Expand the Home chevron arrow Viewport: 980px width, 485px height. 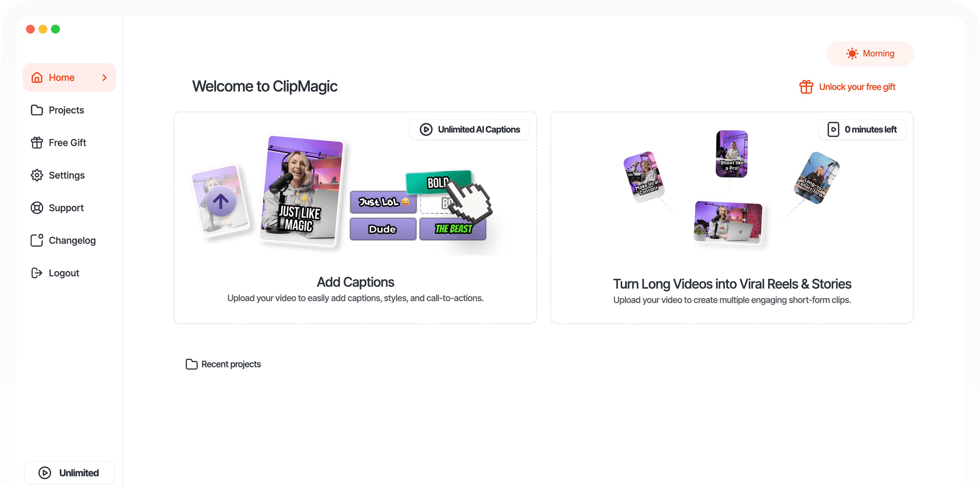(105, 78)
